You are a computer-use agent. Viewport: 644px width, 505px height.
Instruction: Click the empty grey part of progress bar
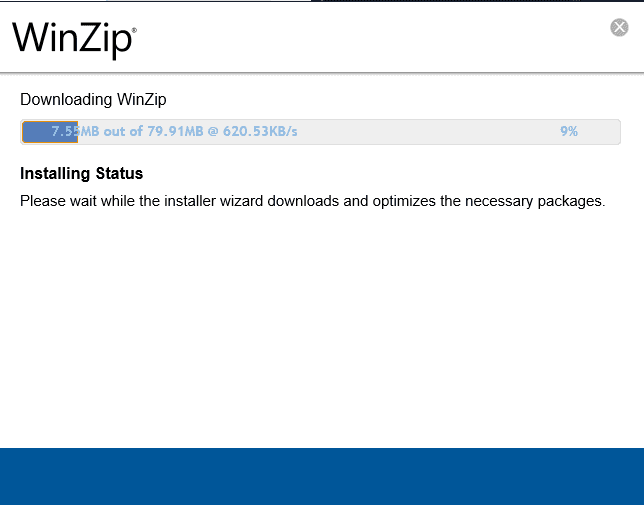click(430, 131)
